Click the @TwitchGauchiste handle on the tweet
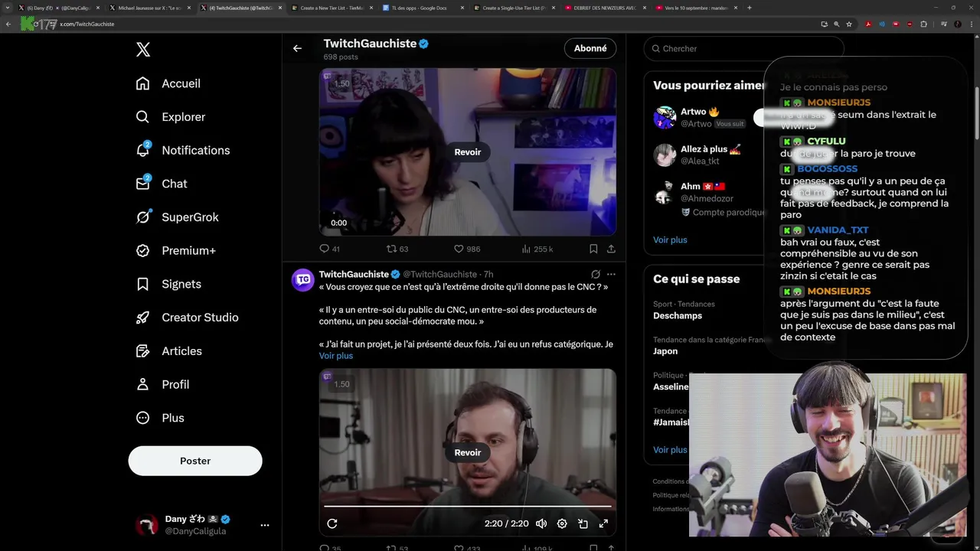Viewport: 980px width, 551px height. pos(440,274)
